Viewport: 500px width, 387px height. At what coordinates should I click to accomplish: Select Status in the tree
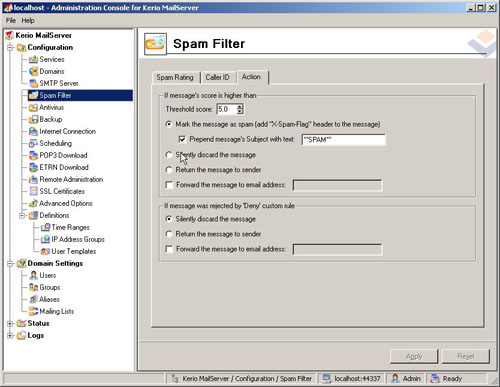(x=38, y=323)
